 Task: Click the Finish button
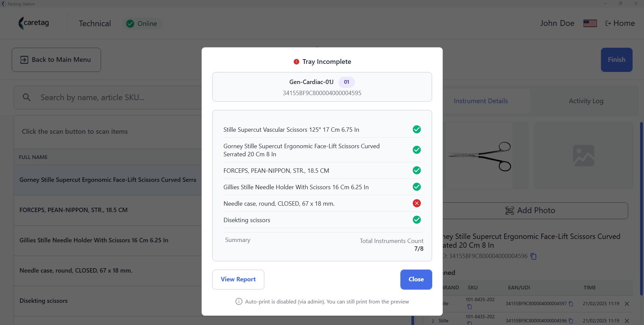click(x=616, y=60)
